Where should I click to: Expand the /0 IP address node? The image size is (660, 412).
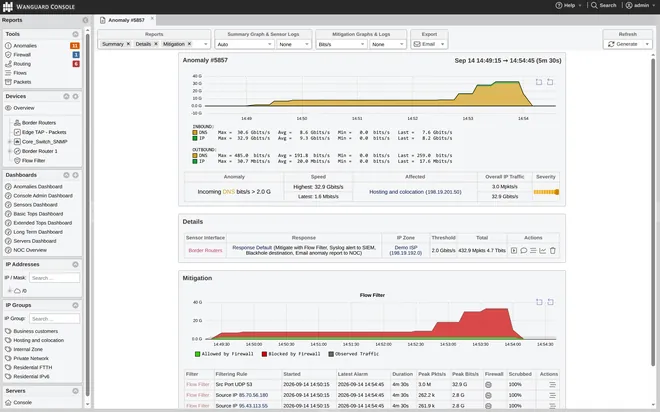pyautogui.click(x=9, y=291)
